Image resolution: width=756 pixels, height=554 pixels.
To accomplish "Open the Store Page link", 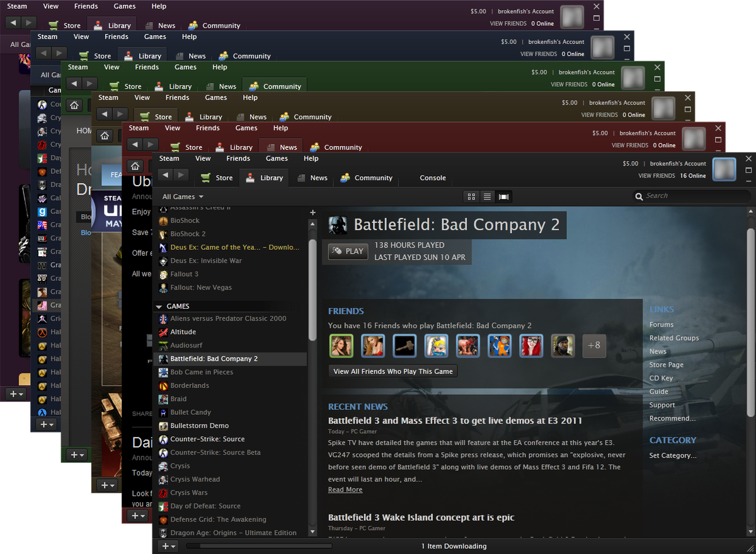I will click(667, 365).
